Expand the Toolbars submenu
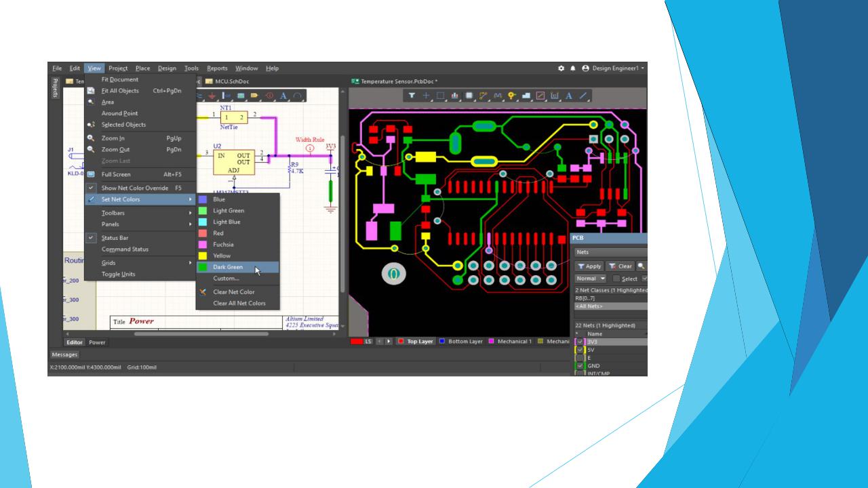868x488 pixels. click(x=140, y=213)
